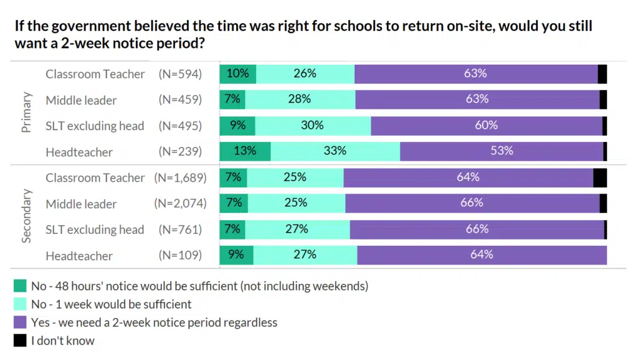
Task: Click the green 48 hours' notice legend swatch
Action: 21,286
